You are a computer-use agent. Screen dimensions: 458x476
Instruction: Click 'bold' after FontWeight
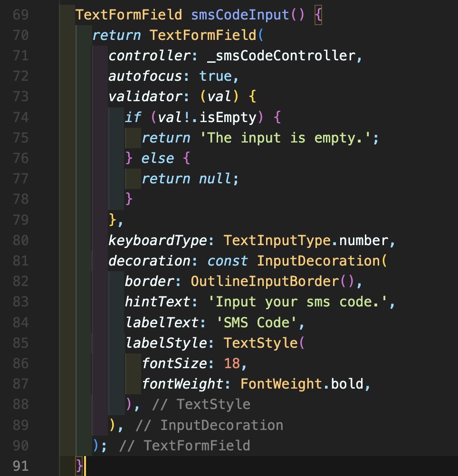(347, 384)
